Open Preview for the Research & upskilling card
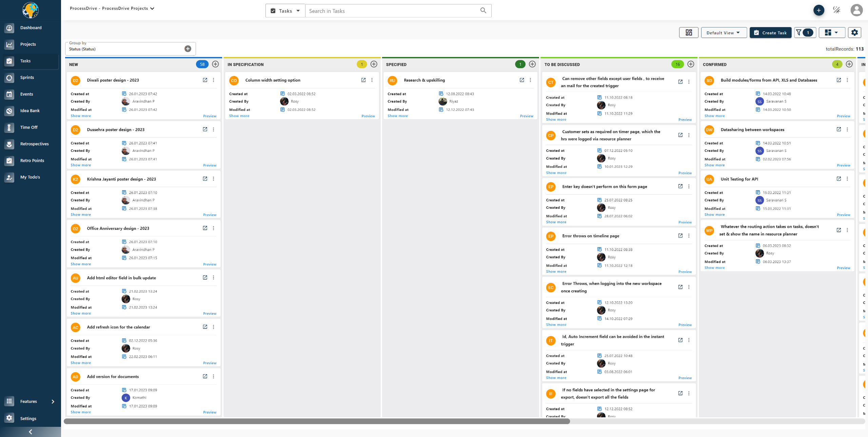Image resolution: width=868 pixels, height=437 pixels. tap(526, 116)
